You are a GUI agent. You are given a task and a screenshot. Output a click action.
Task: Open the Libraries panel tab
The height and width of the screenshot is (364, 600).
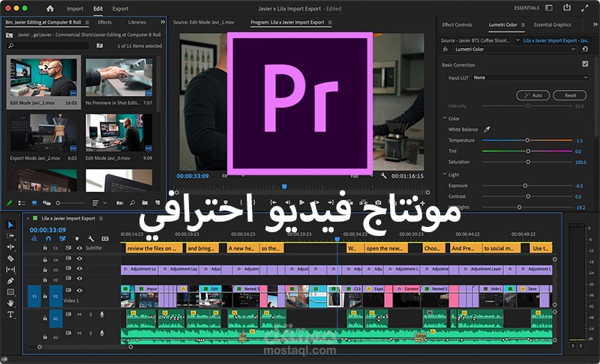(137, 22)
